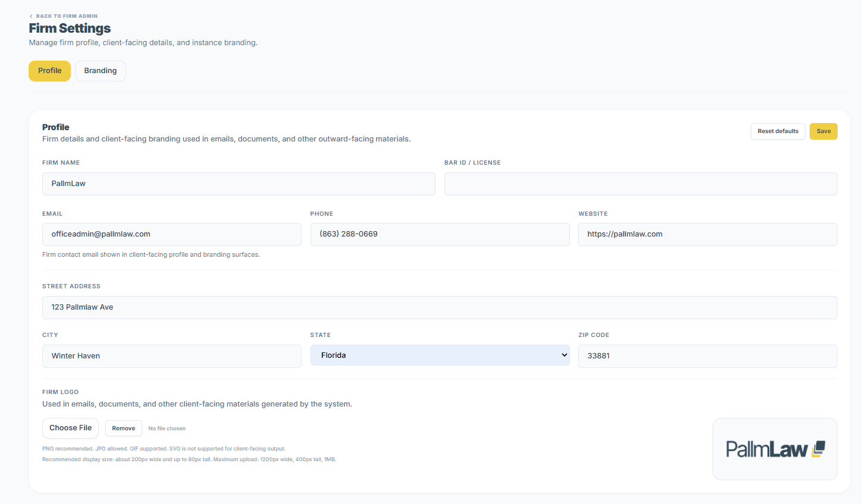Save the firm profile settings
Screen dimensions: 862x504
pyautogui.click(x=823, y=131)
